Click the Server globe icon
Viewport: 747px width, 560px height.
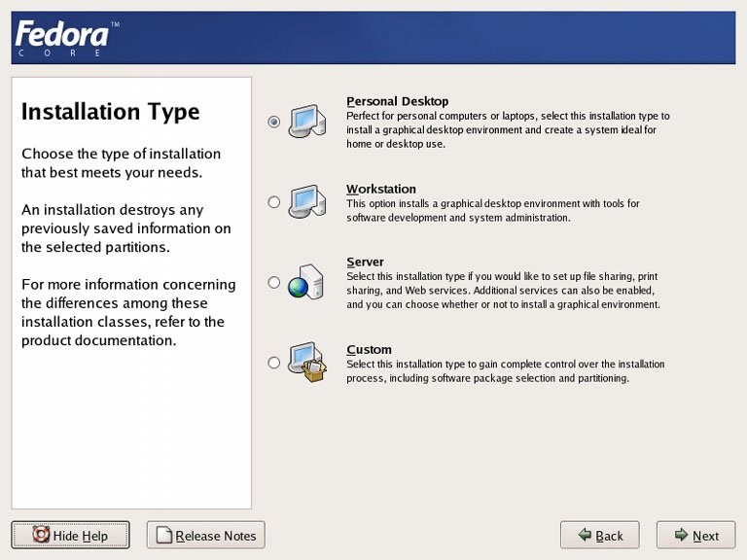tap(300, 286)
